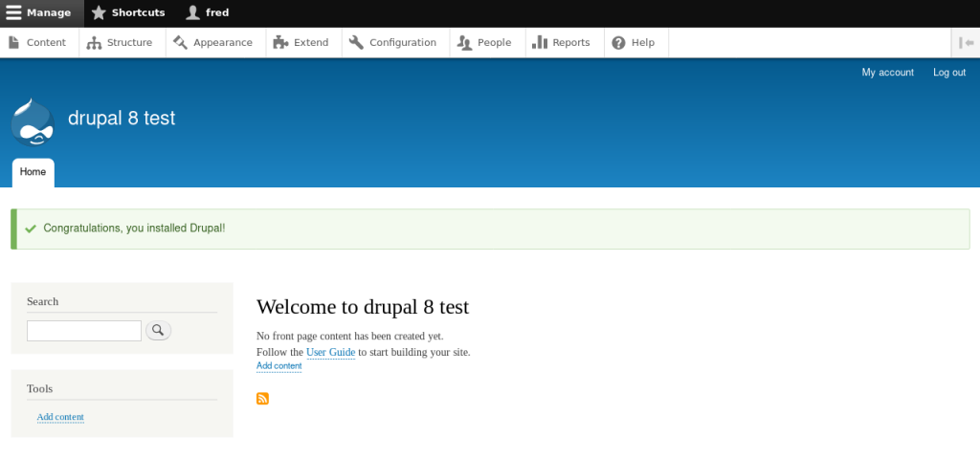Focus the Search input field

tap(84, 331)
